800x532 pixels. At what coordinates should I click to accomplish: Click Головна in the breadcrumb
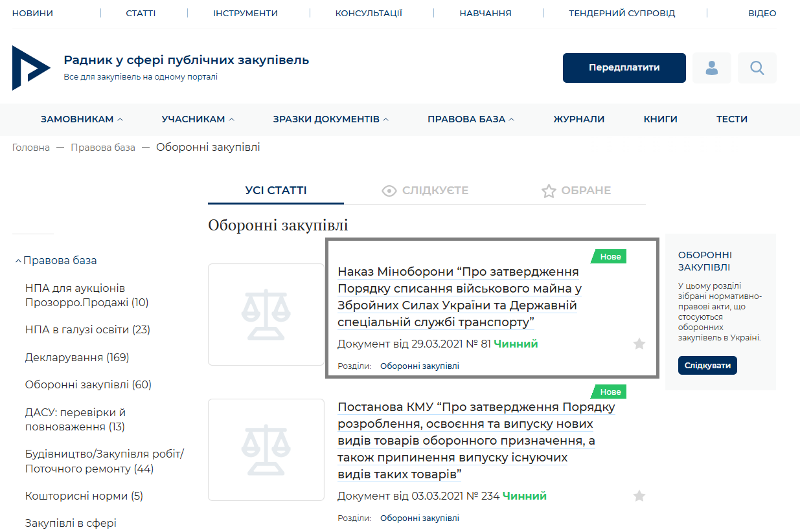point(30,148)
